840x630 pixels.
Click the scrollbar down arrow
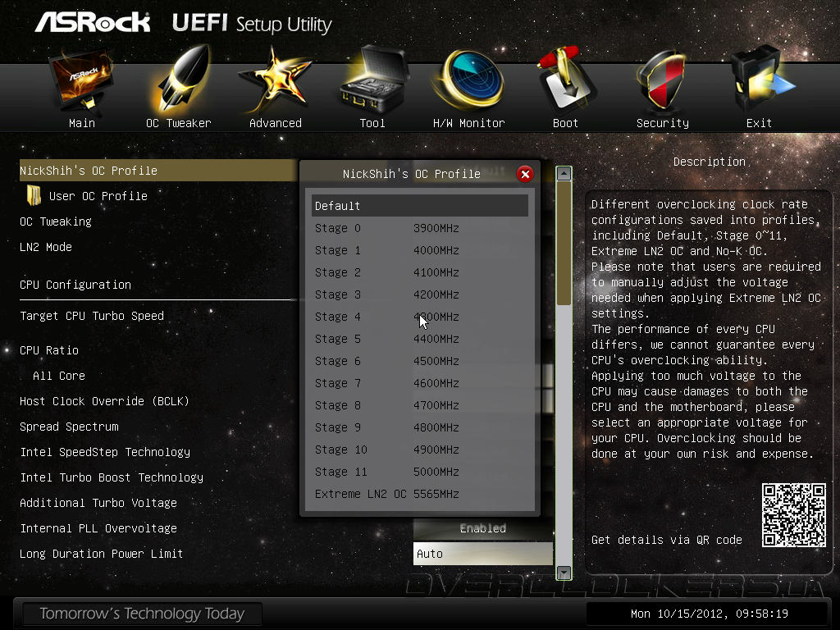(564, 573)
